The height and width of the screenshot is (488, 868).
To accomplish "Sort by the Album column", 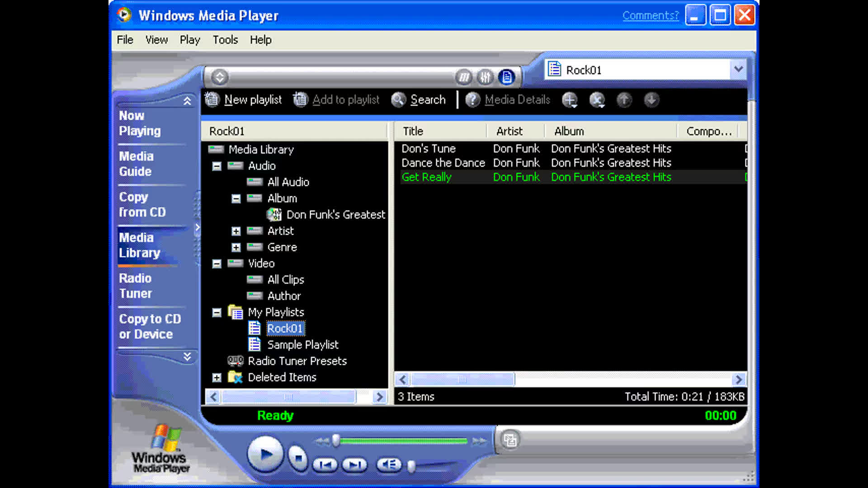I will (611, 131).
